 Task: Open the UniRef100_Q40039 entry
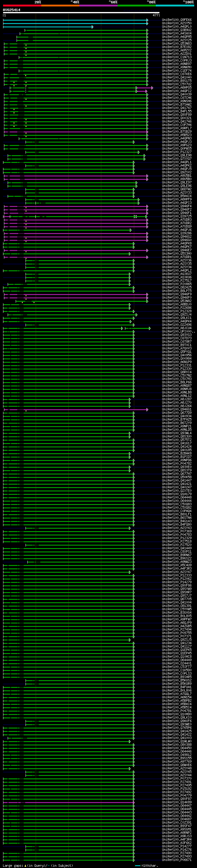pyautogui.click(x=176, y=94)
